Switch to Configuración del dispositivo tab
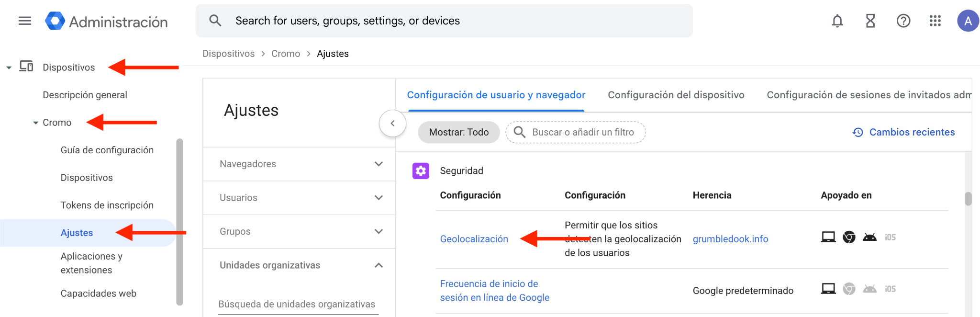This screenshot has width=980, height=317. [x=676, y=95]
